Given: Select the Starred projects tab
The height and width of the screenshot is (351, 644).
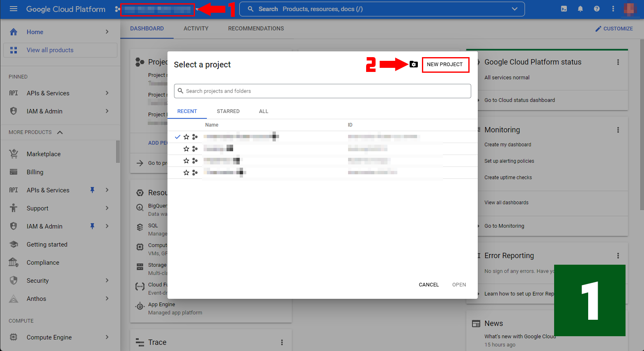Looking at the screenshot, I should [x=228, y=111].
